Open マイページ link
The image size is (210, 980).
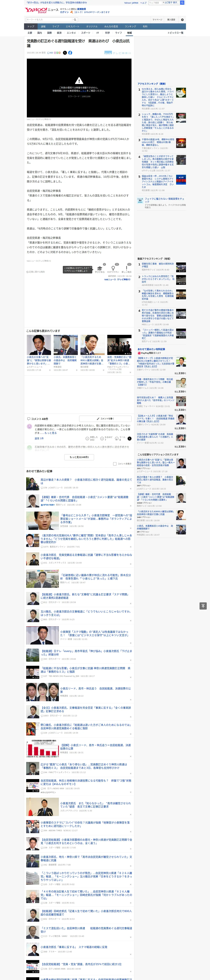(157, 19)
